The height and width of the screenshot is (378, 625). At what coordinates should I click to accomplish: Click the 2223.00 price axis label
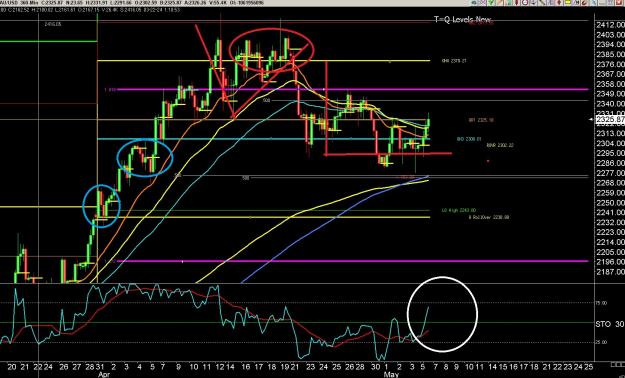point(610,232)
